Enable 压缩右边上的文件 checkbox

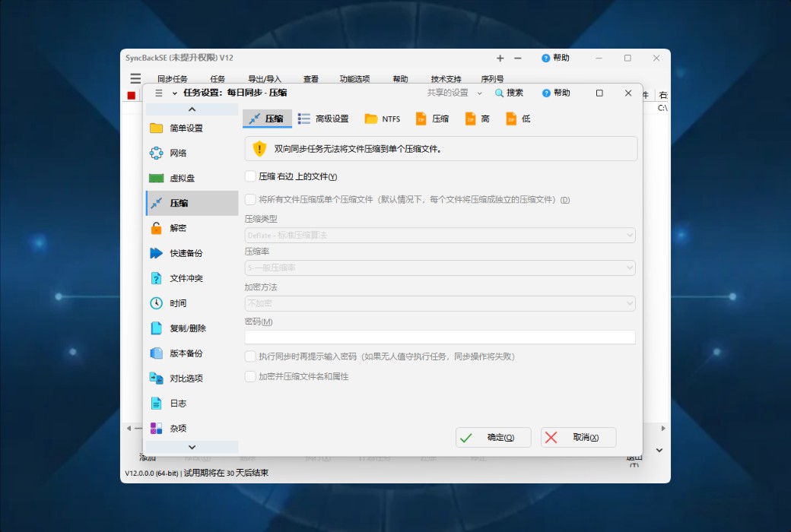point(249,176)
